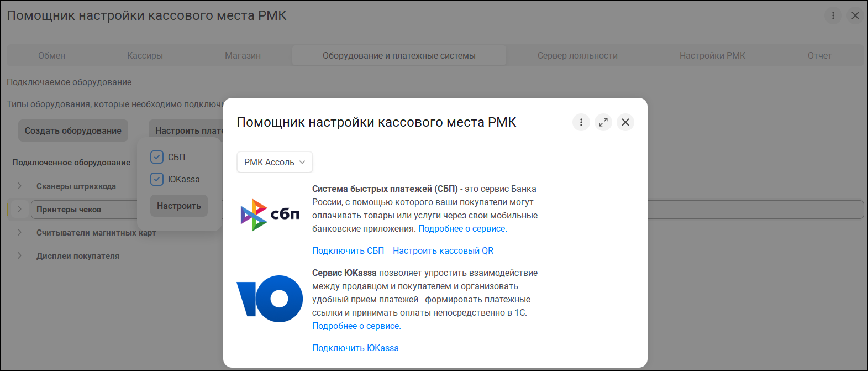Click the Подключенное оборудование column header
Viewport: 868px width, 371px height.
click(x=71, y=163)
